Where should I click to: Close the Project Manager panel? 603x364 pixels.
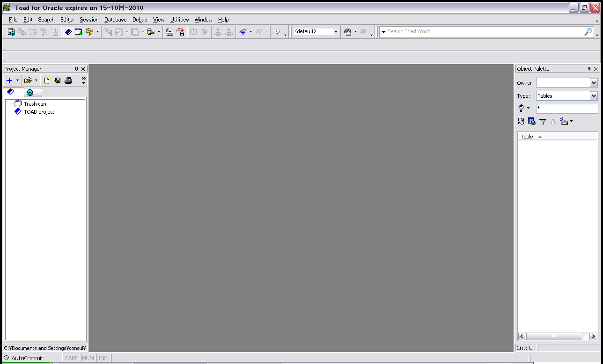(83, 69)
